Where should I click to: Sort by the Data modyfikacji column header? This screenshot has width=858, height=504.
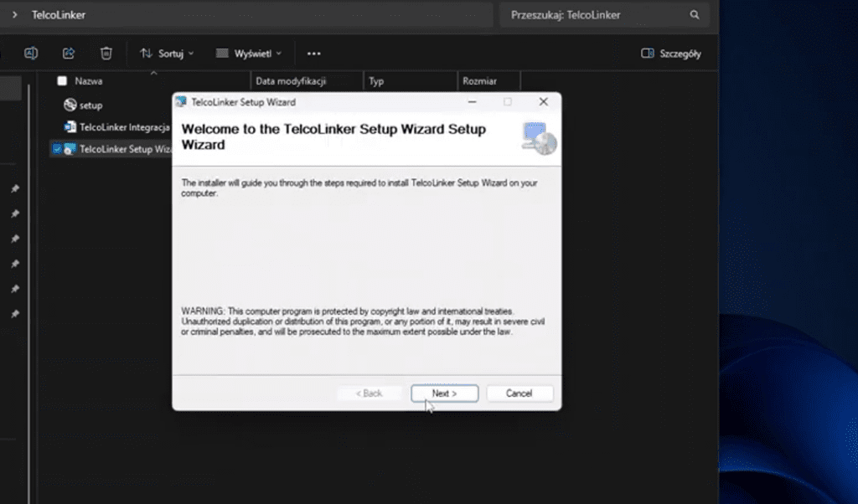[x=291, y=81]
